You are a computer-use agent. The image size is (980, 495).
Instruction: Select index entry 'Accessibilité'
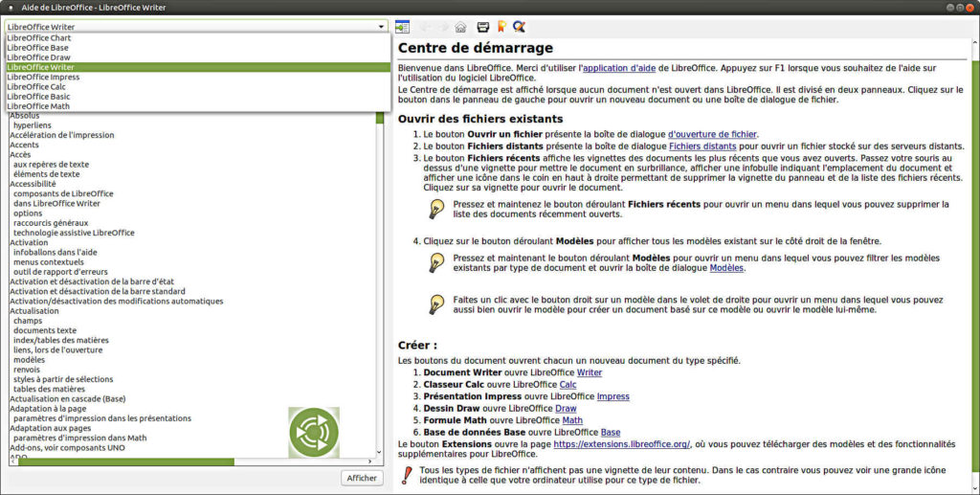33,184
